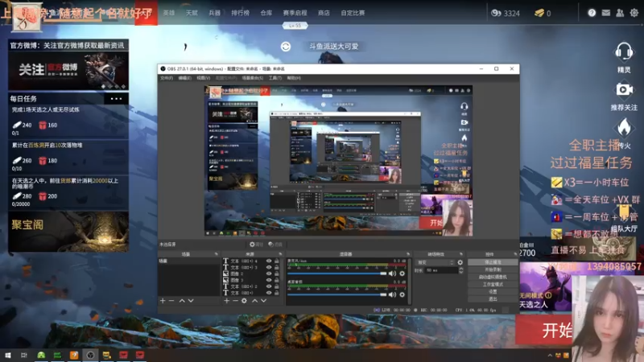The image size is (644, 362).
Task: Click the headset 精灵 icon
Action: coord(623,51)
